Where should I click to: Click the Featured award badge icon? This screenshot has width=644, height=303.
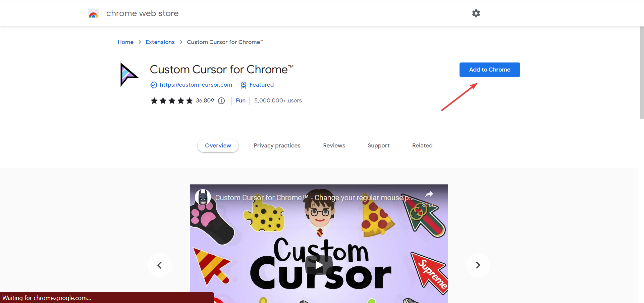244,85
